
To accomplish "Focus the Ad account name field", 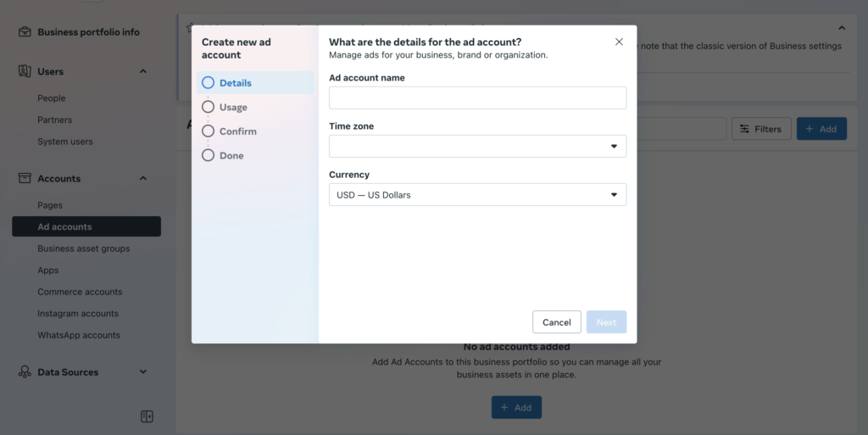I will pos(478,98).
